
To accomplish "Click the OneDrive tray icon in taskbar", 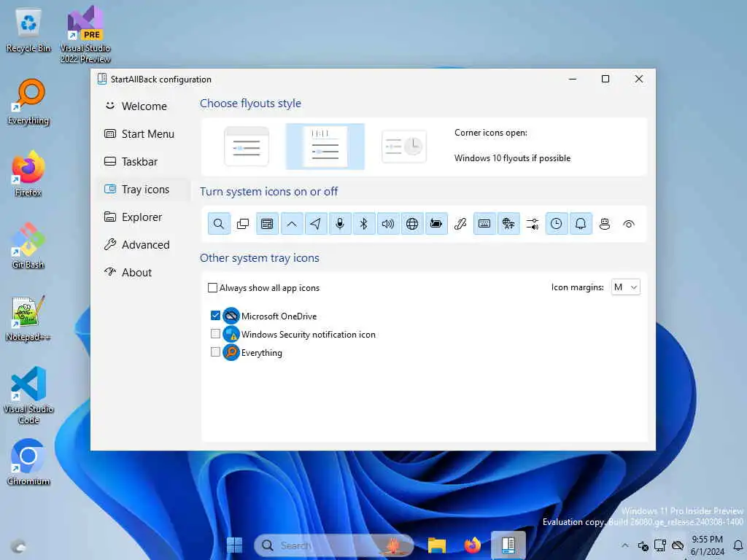I will (x=678, y=545).
